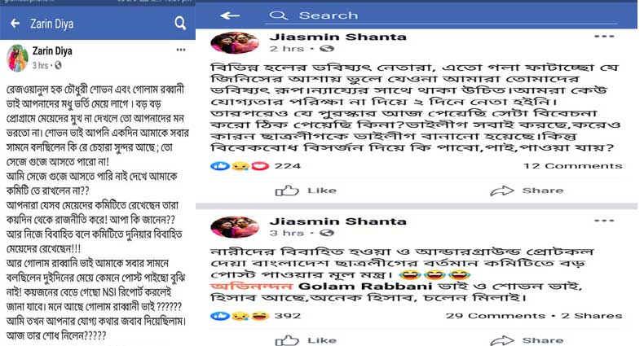Open the 12 Comments link
This screenshot has width=644, height=346.
(572, 166)
